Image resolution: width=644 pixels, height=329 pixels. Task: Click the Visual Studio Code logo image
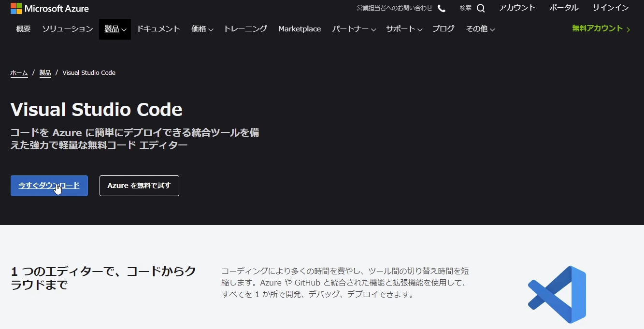(557, 294)
